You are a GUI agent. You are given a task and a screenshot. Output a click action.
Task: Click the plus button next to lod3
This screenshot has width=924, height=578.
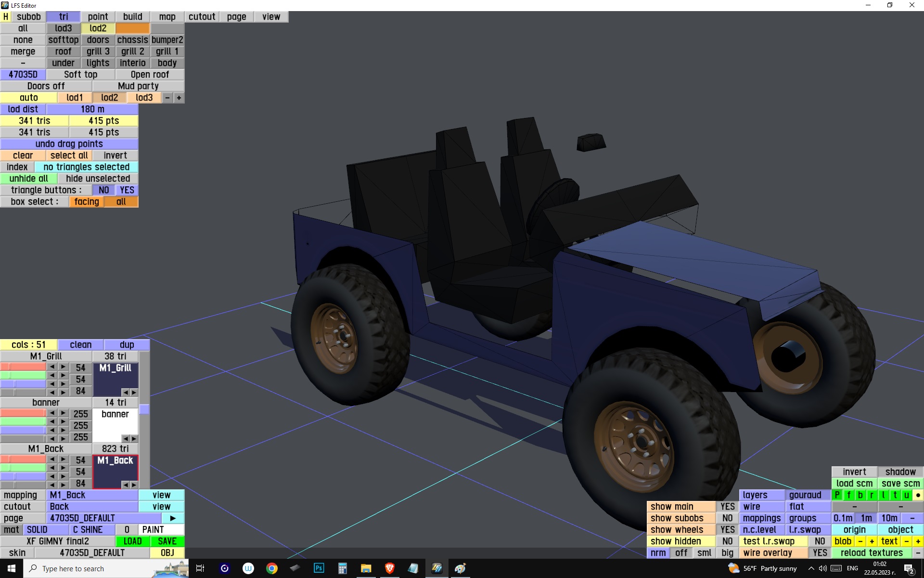pos(179,98)
